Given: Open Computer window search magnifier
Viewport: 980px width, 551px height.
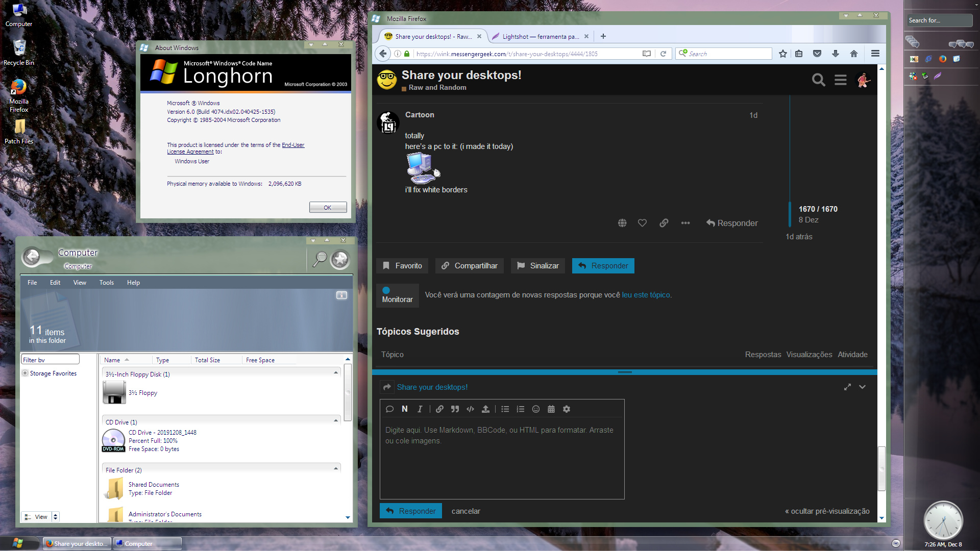Looking at the screenshot, I should click(320, 259).
